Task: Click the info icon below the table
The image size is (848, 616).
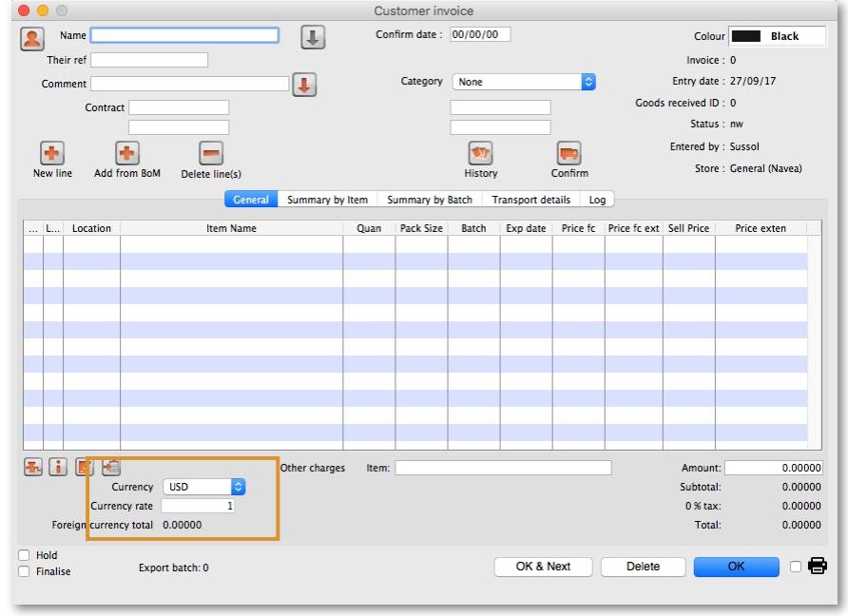Action: 58,468
